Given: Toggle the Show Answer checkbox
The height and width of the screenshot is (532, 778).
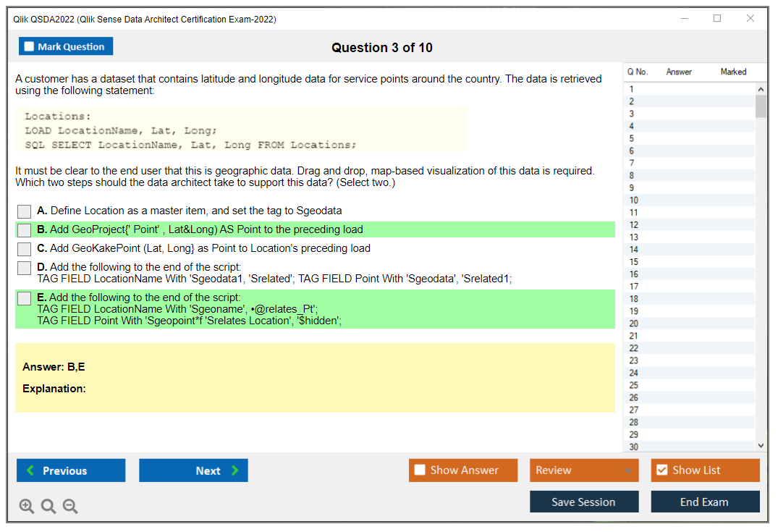Looking at the screenshot, I should tap(420, 470).
